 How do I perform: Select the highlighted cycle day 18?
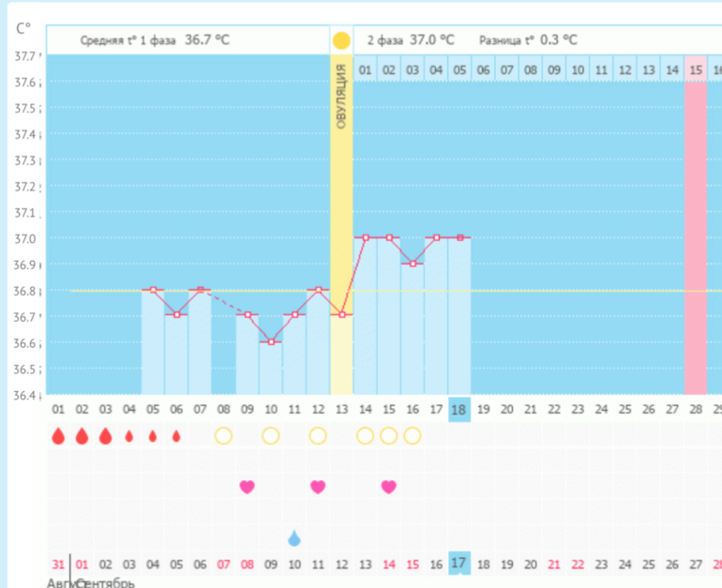pyautogui.click(x=459, y=409)
